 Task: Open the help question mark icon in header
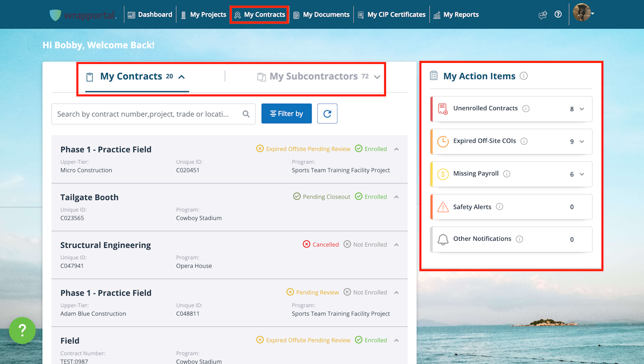pos(558,15)
